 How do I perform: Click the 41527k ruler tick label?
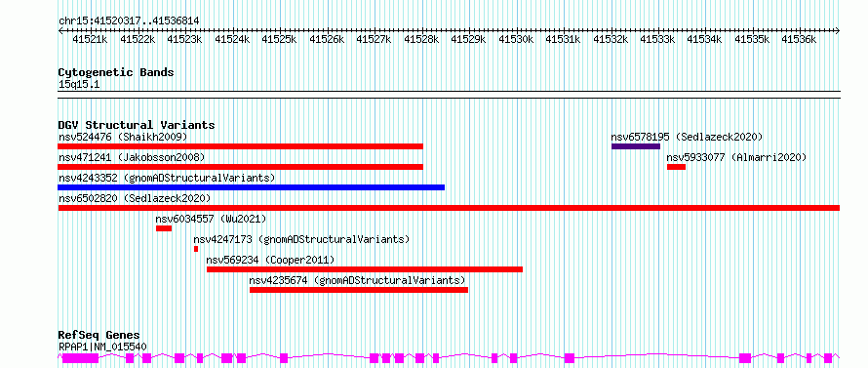click(x=374, y=40)
